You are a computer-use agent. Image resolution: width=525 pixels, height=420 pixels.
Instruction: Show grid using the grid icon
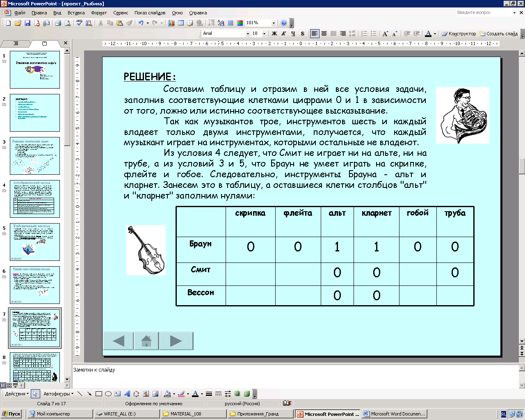pyautogui.click(x=231, y=23)
